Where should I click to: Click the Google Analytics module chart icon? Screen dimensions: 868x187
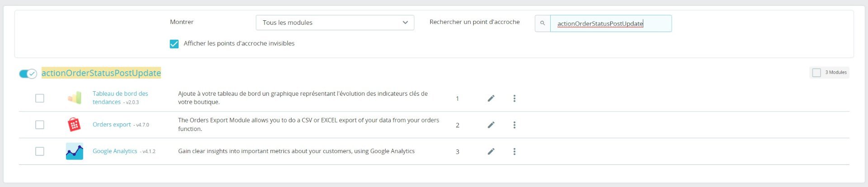[74, 151]
